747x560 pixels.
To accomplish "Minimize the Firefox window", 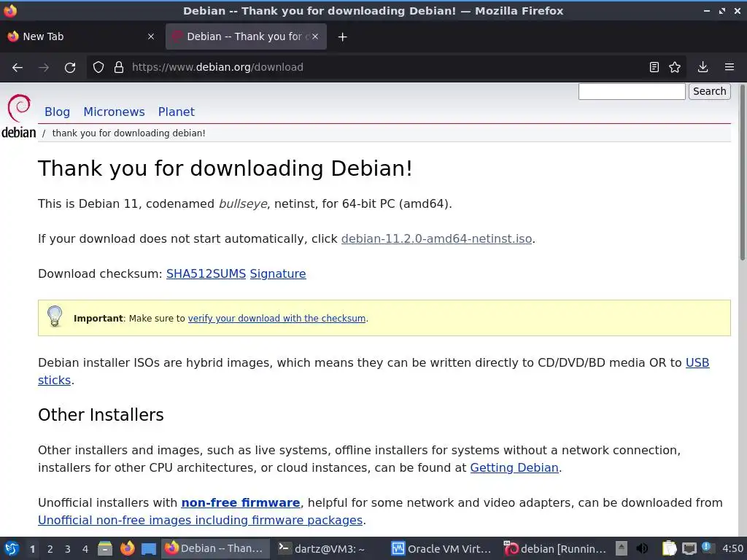I will coord(706,10).
